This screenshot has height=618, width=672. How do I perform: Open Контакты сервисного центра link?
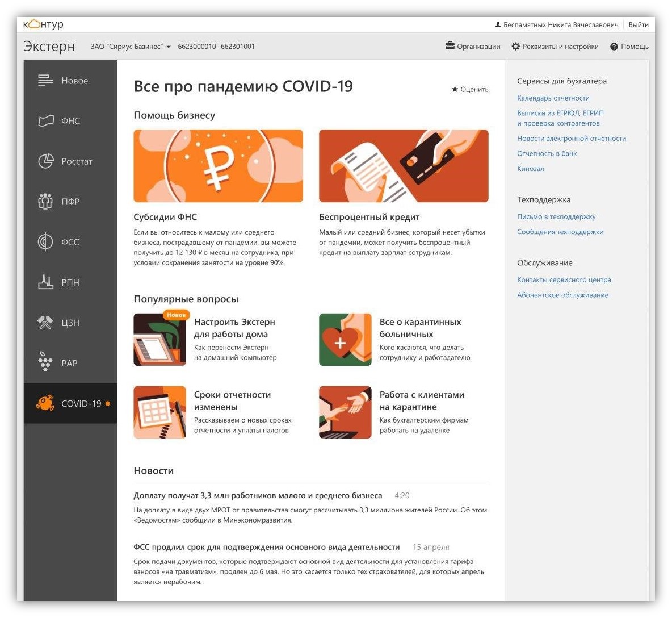564,279
